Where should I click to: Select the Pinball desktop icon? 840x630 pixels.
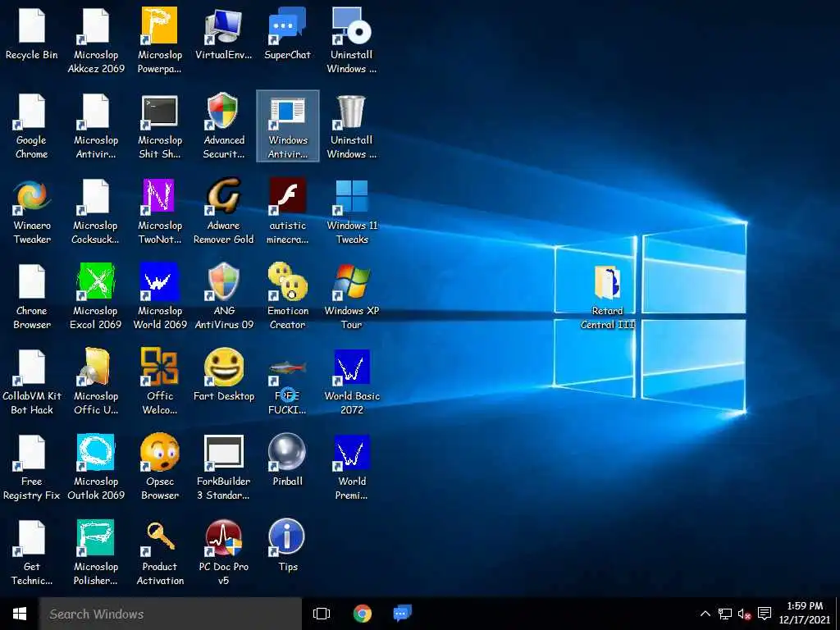click(x=287, y=452)
